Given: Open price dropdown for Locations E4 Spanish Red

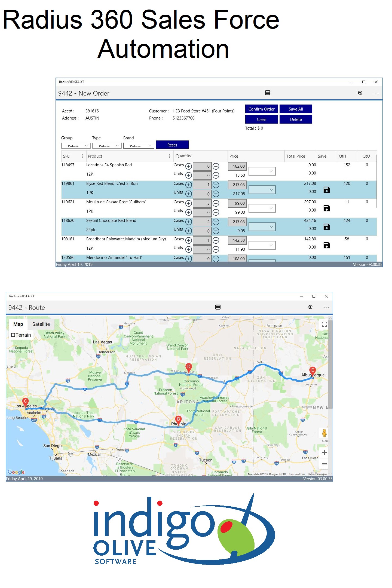Looking at the screenshot, I should tap(262, 171).
